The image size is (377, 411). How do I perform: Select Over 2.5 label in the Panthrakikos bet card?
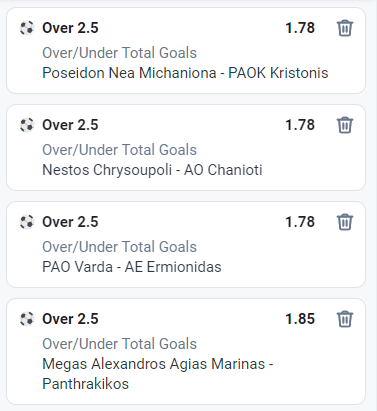[70, 319]
